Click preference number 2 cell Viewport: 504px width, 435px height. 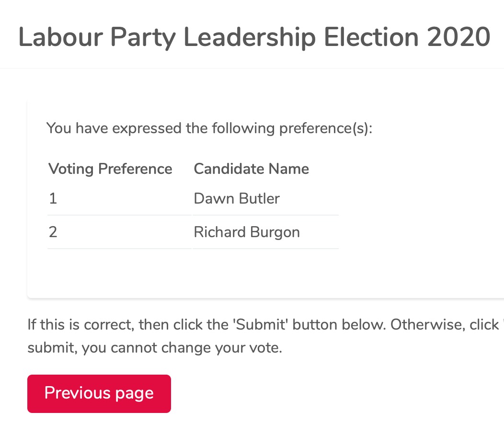pos(53,232)
